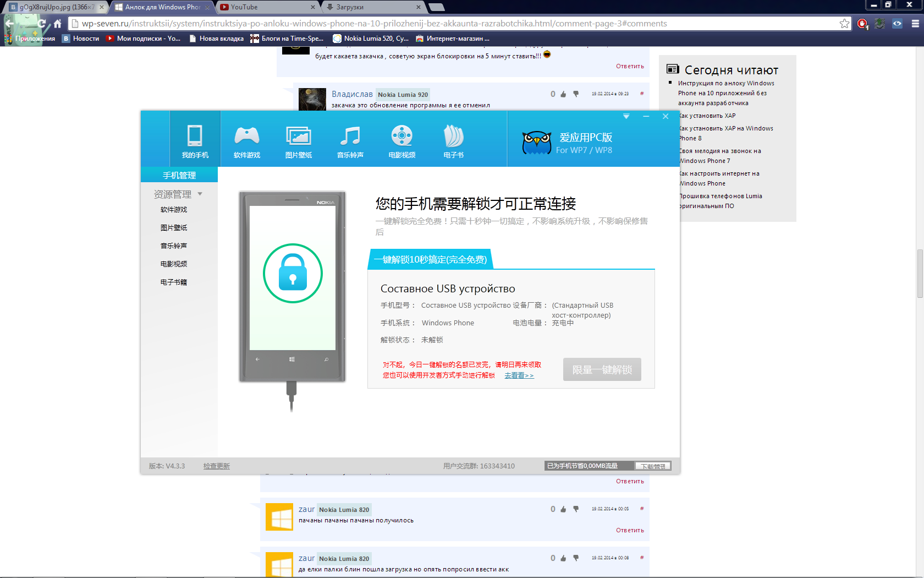Open the 我的手机 (My Phone) section
The height and width of the screenshot is (578, 924).
[x=195, y=139]
